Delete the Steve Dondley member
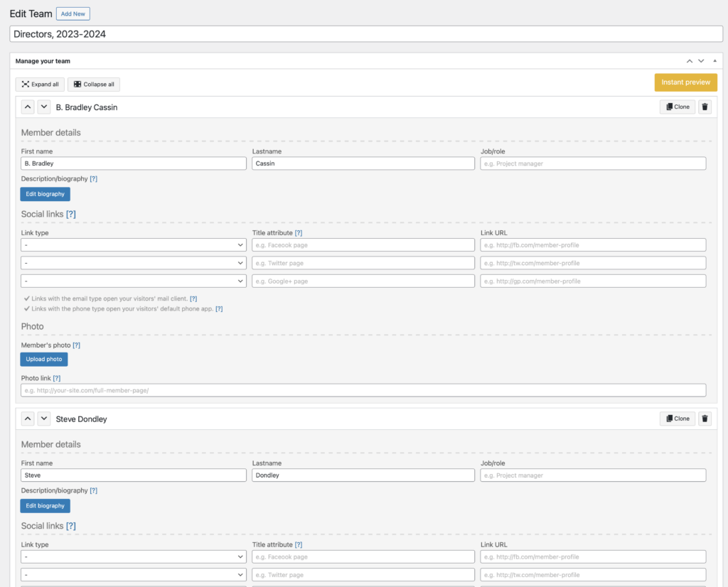This screenshot has height=587, width=728. (705, 419)
